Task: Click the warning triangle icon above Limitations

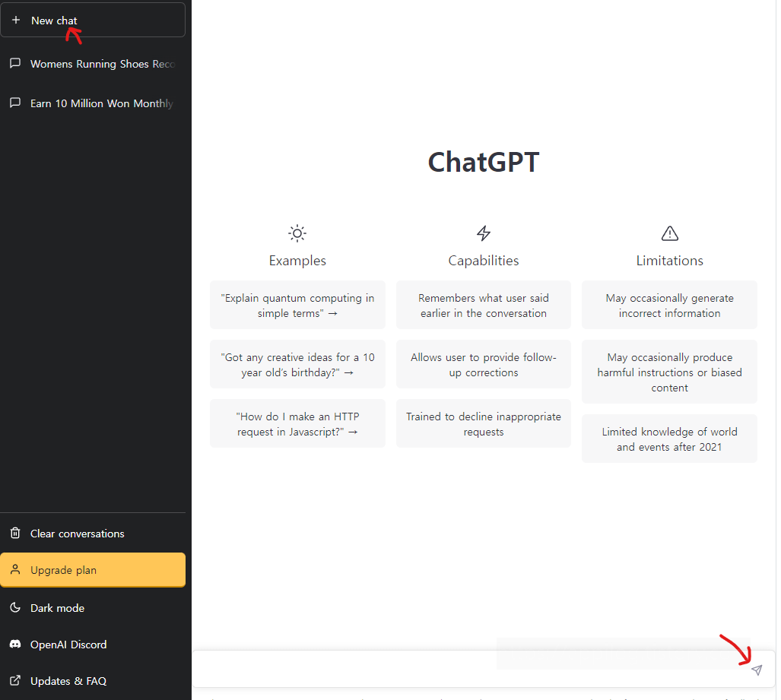Action: point(669,233)
